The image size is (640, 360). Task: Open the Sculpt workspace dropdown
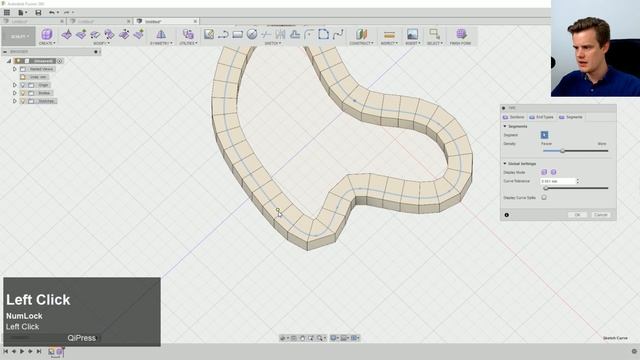tap(18, 36)
